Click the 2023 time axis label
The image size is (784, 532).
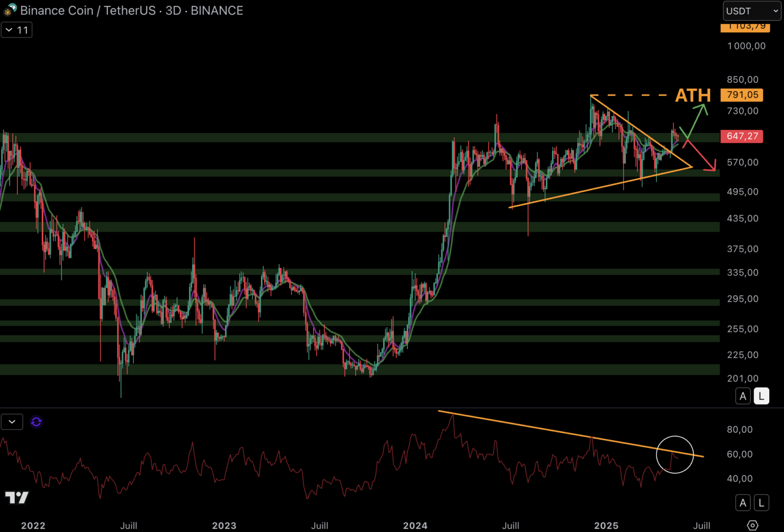(224, 526)
